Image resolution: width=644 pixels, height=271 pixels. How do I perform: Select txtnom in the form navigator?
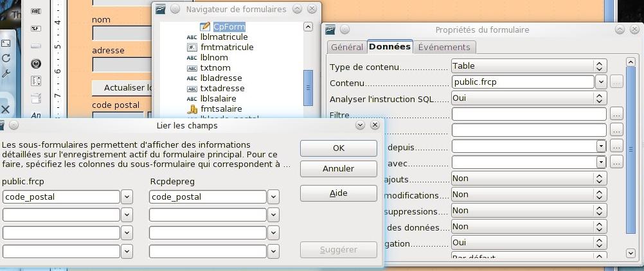(215, 68)
